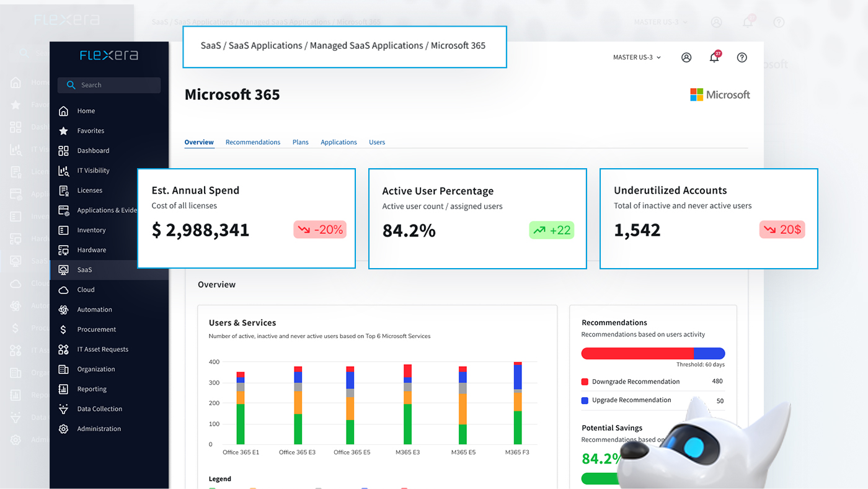Click the Microsoft 365 breadcrumb item
This screenshot has width=868, height=489.
tap(458, 45)
